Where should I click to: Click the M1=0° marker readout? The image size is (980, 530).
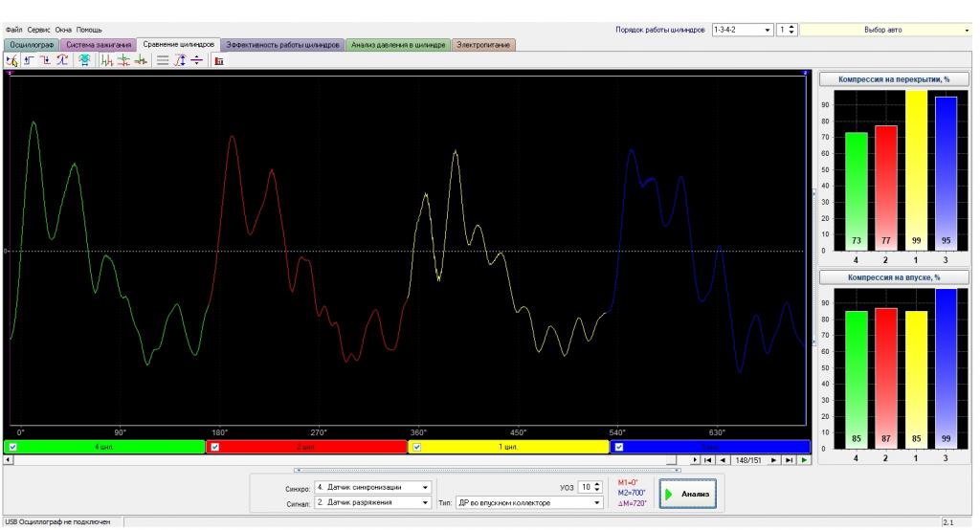[628, 482]
